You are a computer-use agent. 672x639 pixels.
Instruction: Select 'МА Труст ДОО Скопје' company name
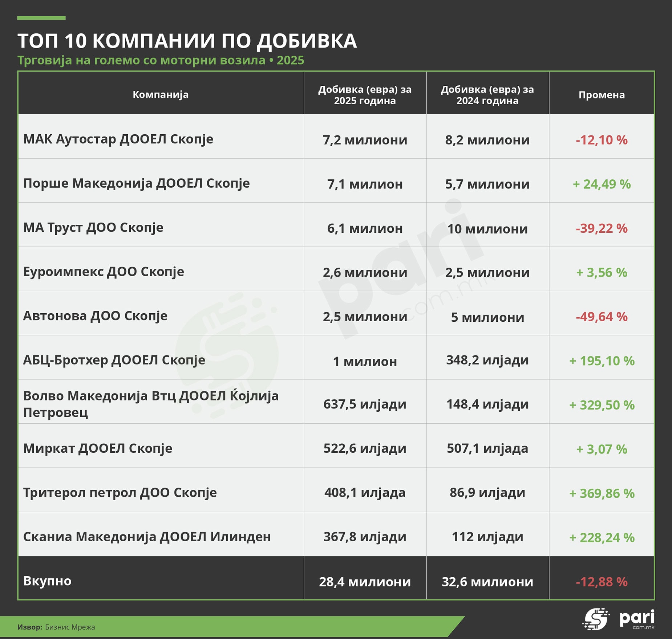click(93, 228)
